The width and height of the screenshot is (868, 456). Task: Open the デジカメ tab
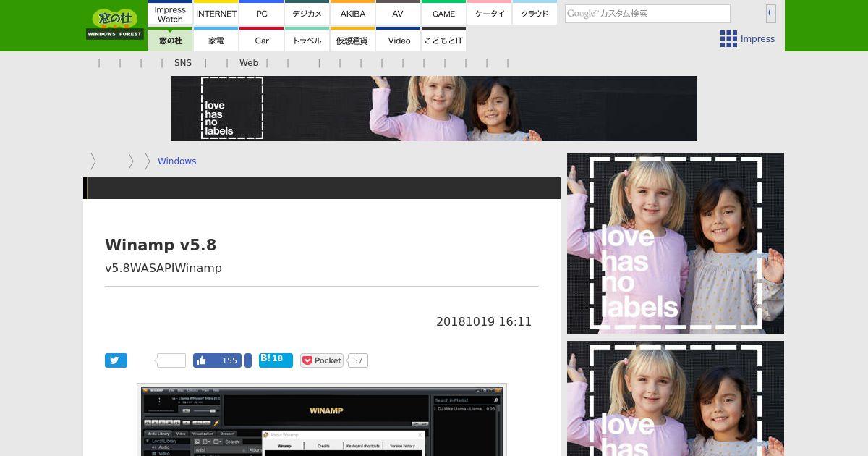coord(307,14)
